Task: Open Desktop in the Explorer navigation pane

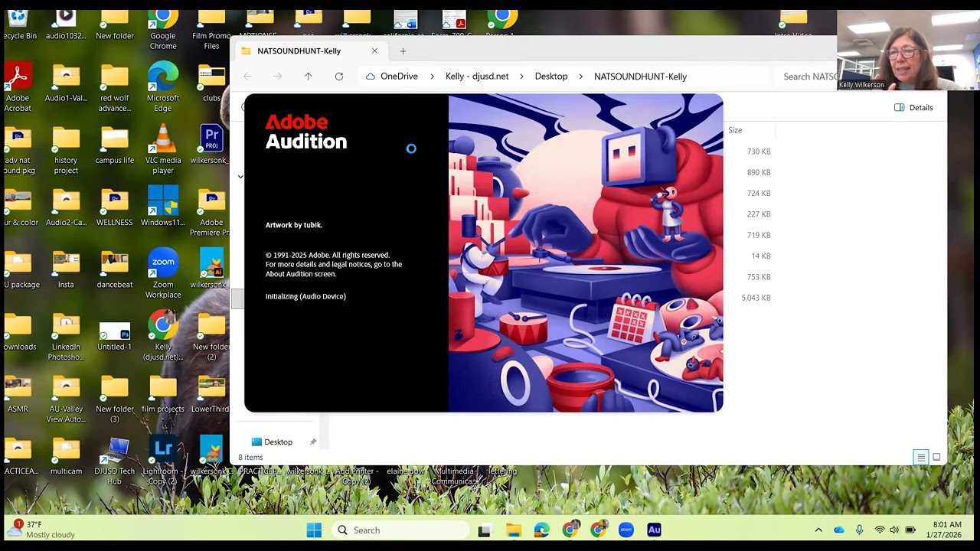Action: point(278,442)
